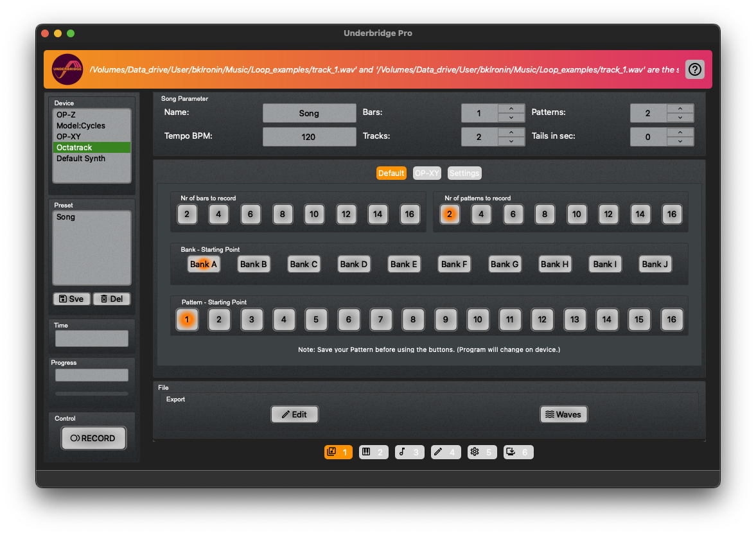Select pattern starting point 9
756x535 pixels.
tap(446, 319)
